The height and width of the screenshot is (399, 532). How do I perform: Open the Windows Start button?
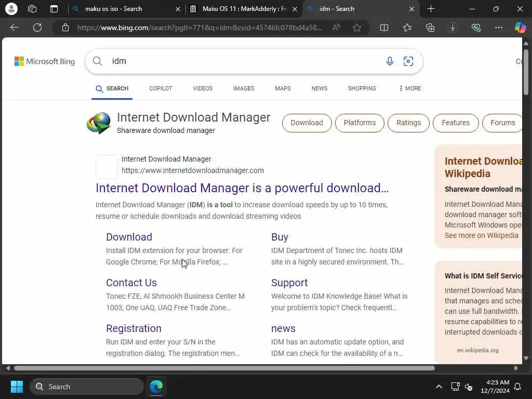tap(17, 387)
